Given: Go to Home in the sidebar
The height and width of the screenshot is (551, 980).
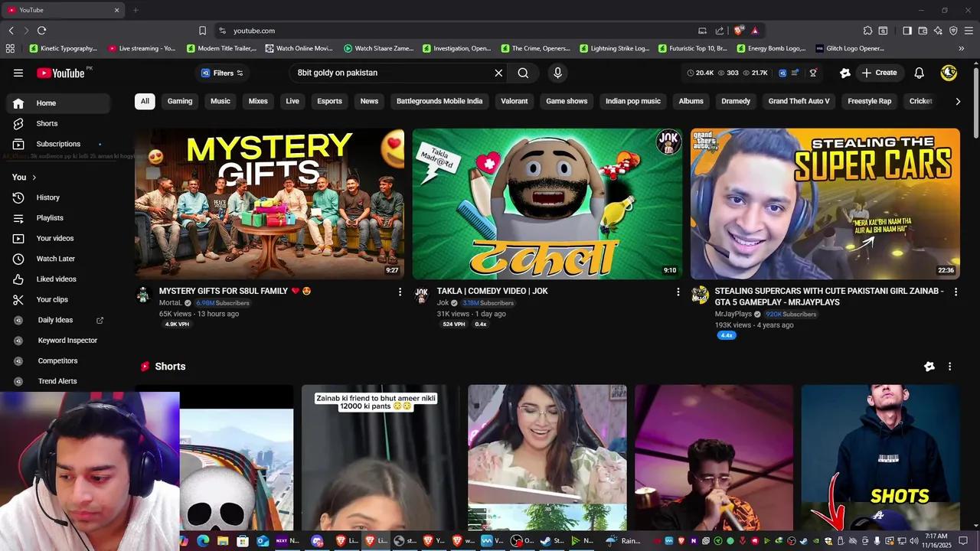Looking at the screenshot, I should 58,103.
